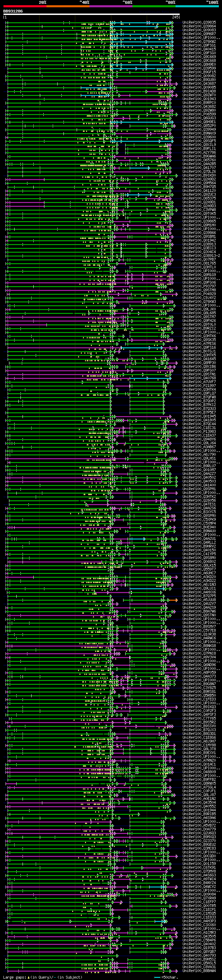Select hit label UniRef100_Q43687
Viewport: 222px width, 980px height.
pos(199,84)
